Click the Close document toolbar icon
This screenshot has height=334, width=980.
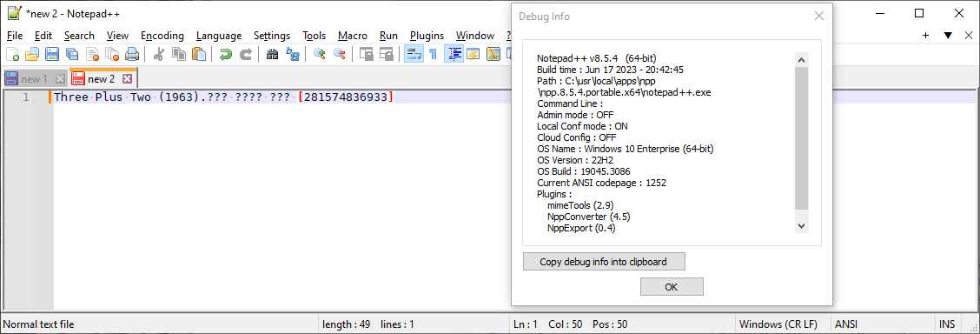(92, 55)
